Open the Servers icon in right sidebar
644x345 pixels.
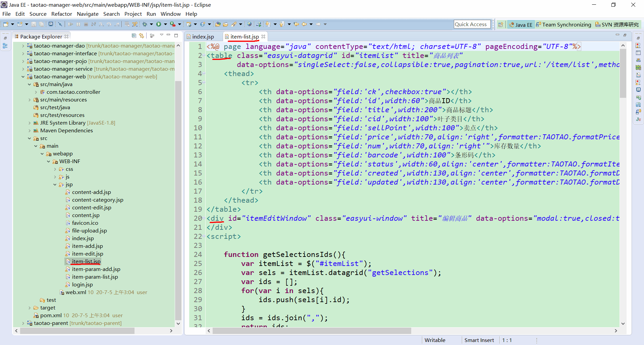(638, 60)
